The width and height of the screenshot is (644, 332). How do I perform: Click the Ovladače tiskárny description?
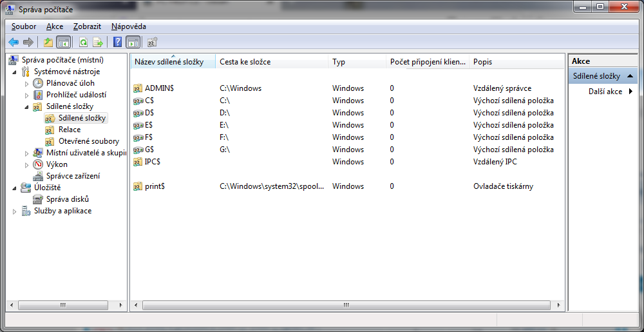coord(503,186)
